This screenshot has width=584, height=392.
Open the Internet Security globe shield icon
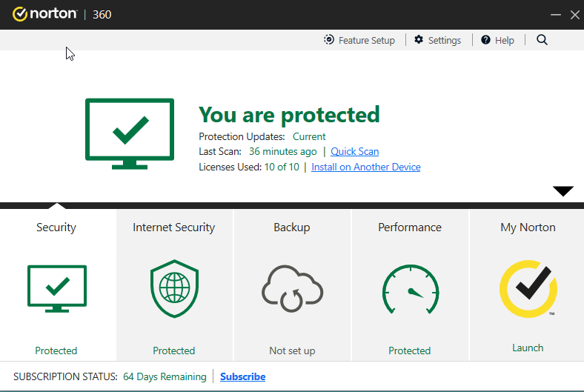173,288
